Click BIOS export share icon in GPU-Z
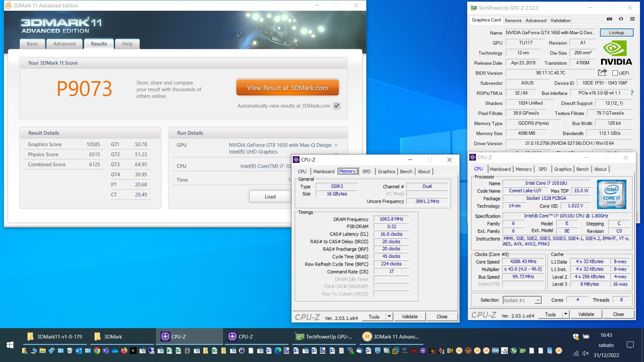The width and height of the screenshot is (644, 362). coord(602,72)
